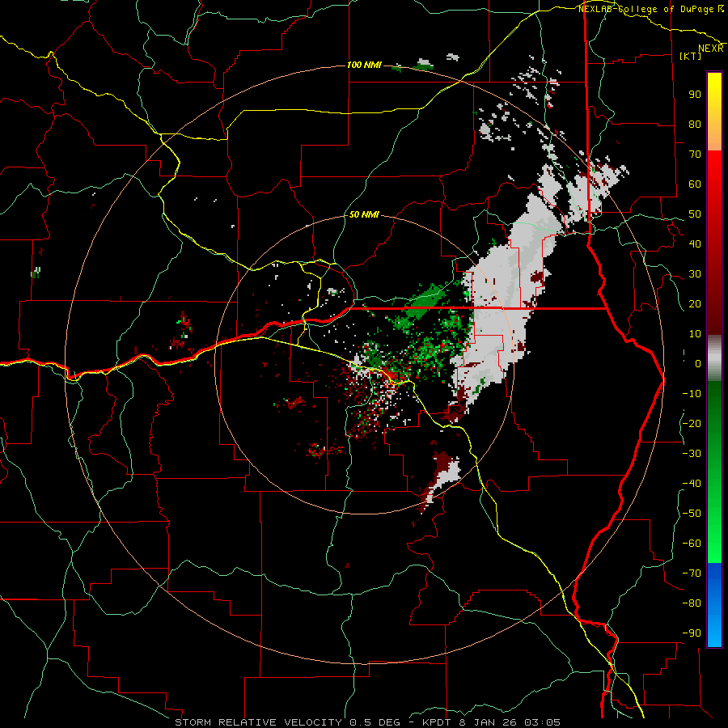
Task: Click the KPDT 8 JAN 26 03:05 timestamp
Action: 491,722
